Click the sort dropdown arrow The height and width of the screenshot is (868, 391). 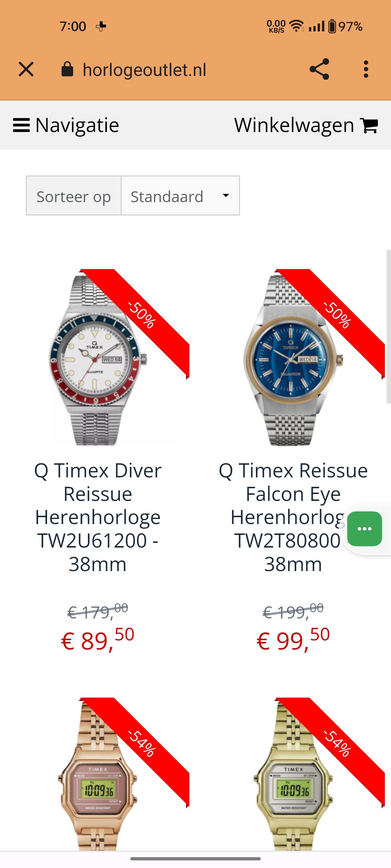click(226, 195)
